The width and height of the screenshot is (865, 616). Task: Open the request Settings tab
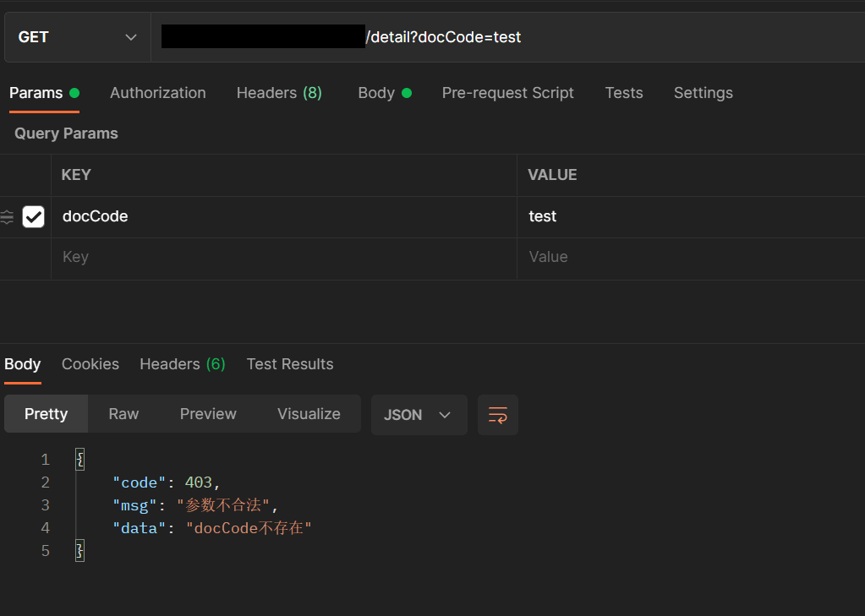(x=703, y=93)
